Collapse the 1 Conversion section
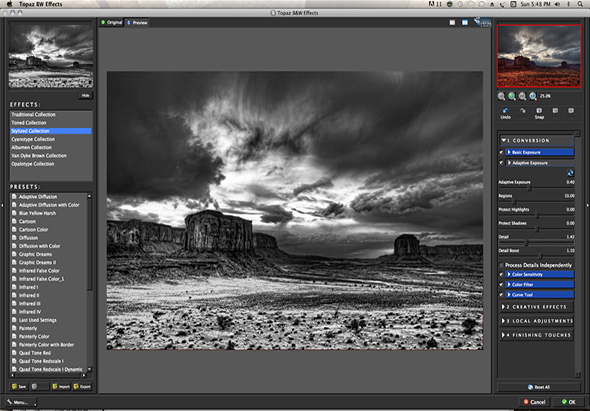Image resolution: width=590 pixels, height=411 pixels. 537,140
